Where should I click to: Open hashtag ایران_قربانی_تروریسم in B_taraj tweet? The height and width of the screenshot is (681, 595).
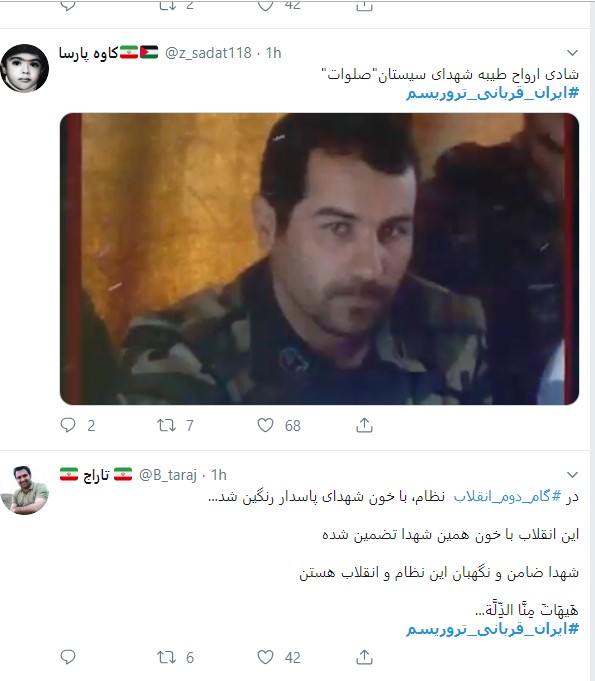tap(493, 628)
